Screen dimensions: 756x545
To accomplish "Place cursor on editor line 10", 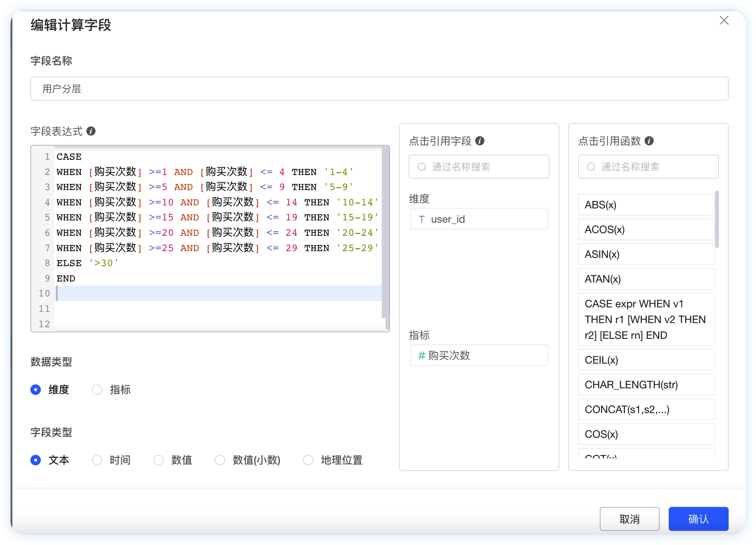I will click(219, 293).
